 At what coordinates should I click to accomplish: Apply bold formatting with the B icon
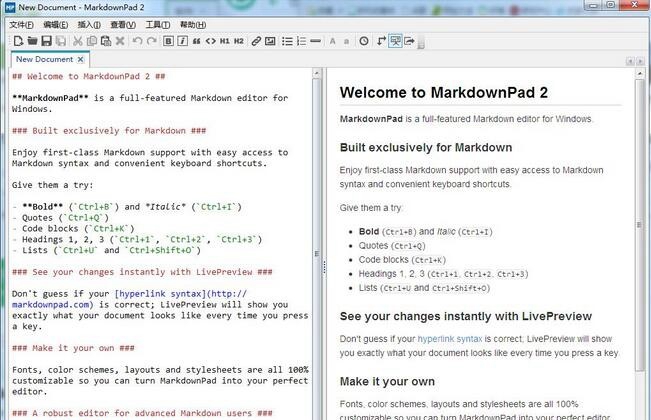(x=168, y=41)
